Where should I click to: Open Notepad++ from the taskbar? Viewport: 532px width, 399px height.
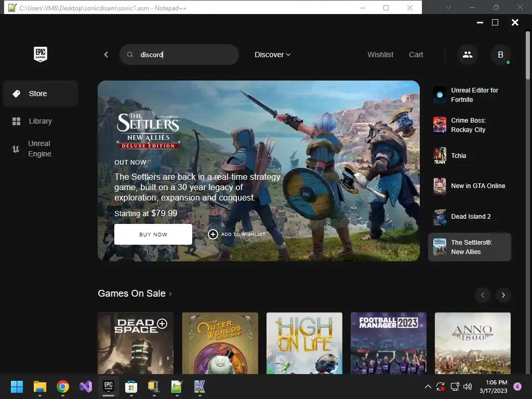click(x=177, y=387)
